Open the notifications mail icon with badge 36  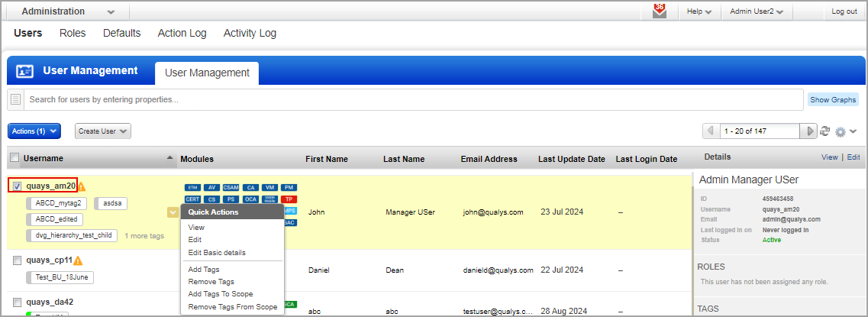[x=660, y=11]
